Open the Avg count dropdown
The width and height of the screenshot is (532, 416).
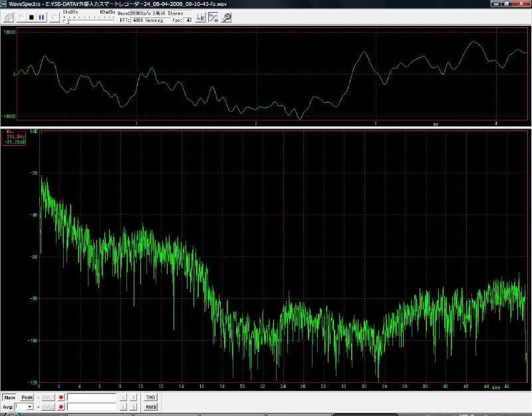pyautogui.click(x=29, y=406)
